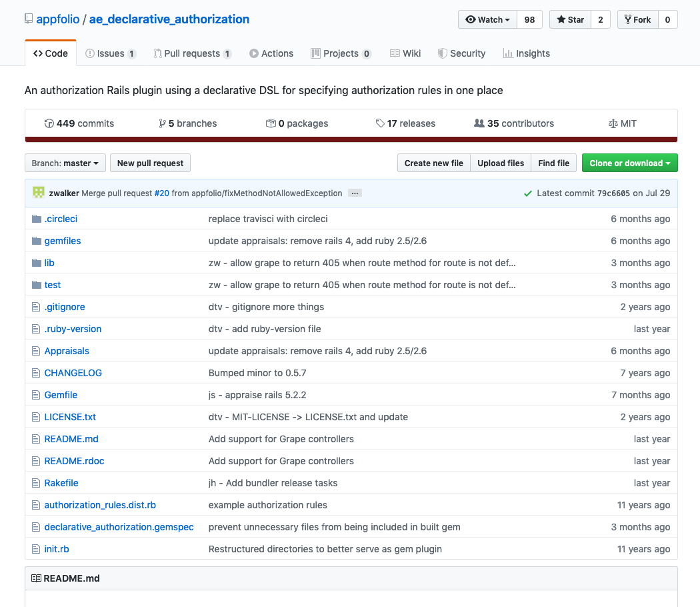Click the releases tag icon
The image size is (700, 607).
380,123
